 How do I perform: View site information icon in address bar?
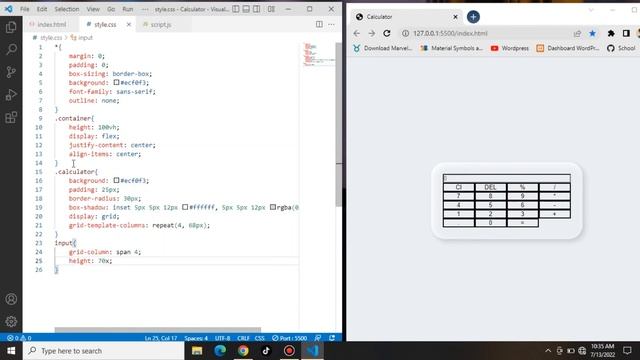coord(405,33)
